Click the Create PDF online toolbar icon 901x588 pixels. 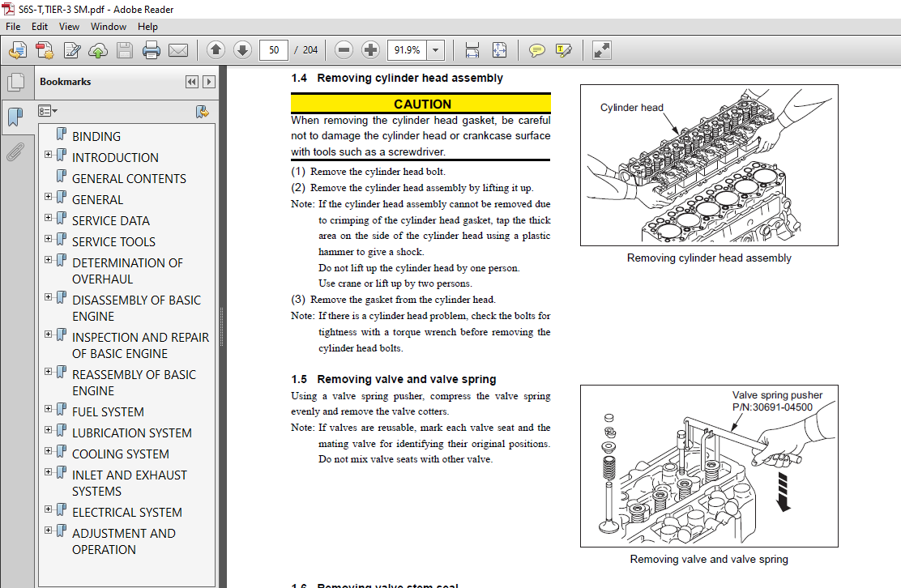17,50
